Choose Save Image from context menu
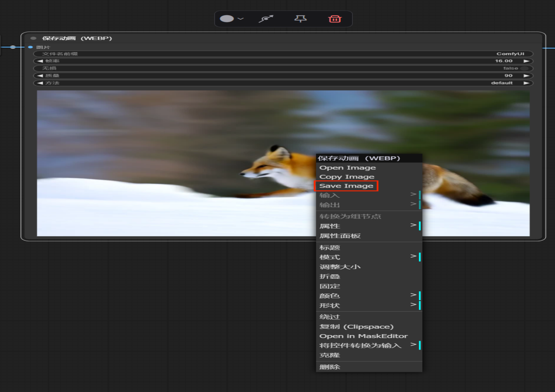The width and height of the screenshot is (555, 392). (346, 186)
